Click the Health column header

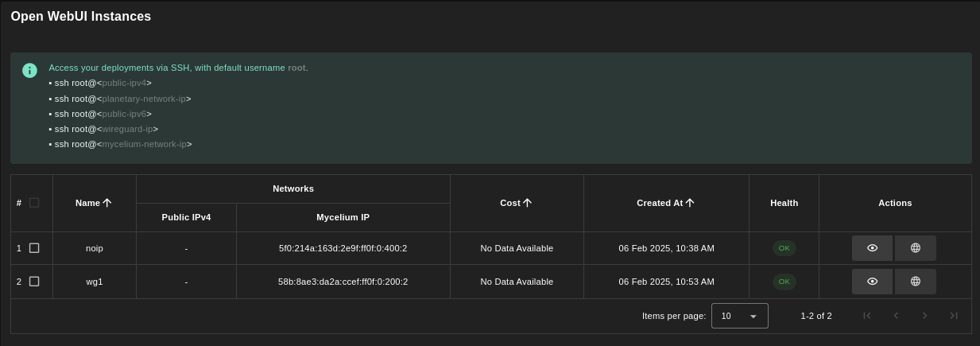(x=784, y=203)
